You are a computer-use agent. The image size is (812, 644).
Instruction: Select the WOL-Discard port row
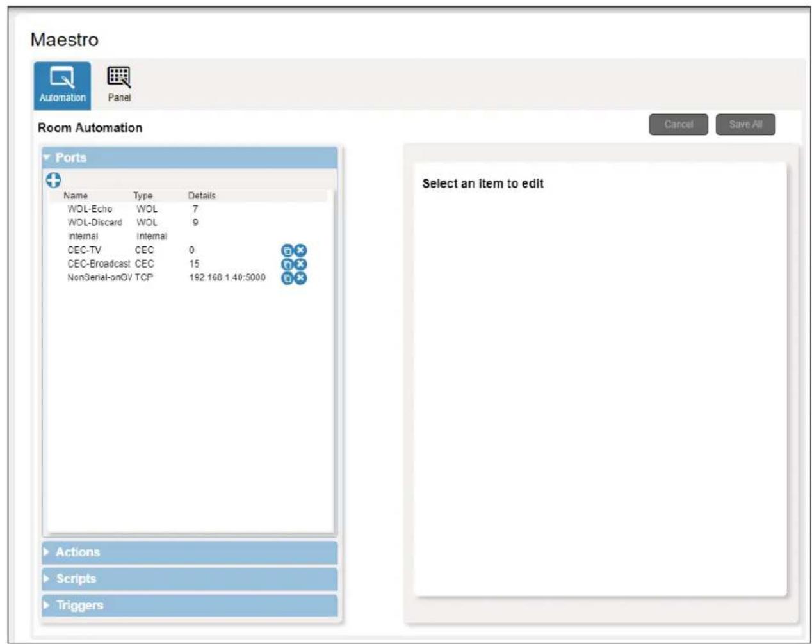click(x=188, y=223)
